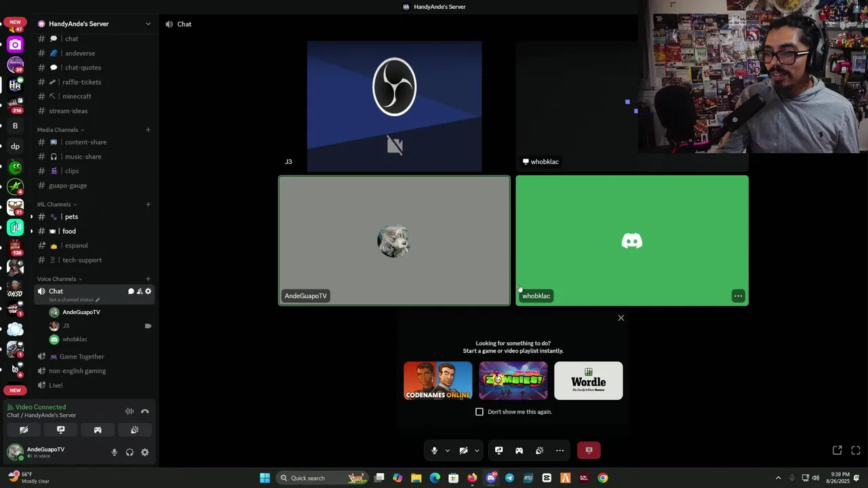The width and height of the screenshot is (868, 488).
Task: Collapse the Voice Channels category
Action: [x=59, y=279]
